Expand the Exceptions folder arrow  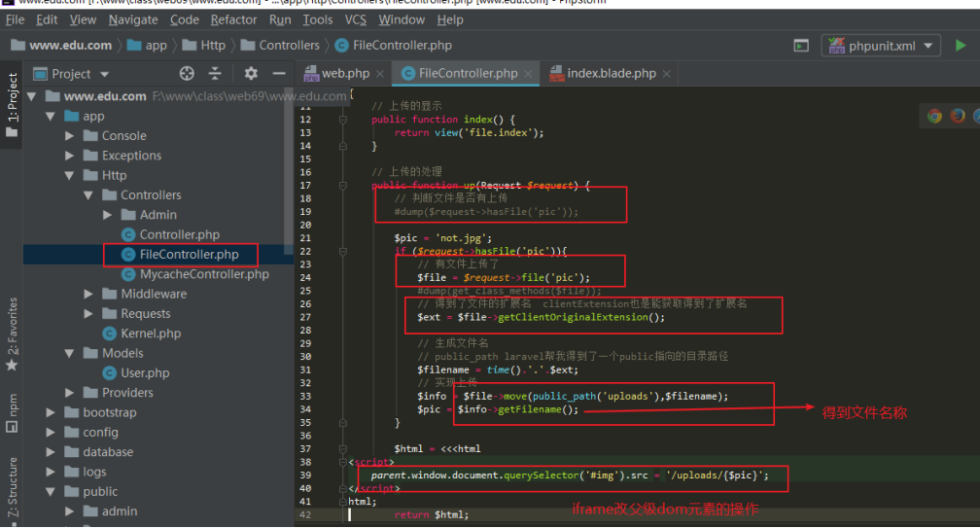[69, 156]
